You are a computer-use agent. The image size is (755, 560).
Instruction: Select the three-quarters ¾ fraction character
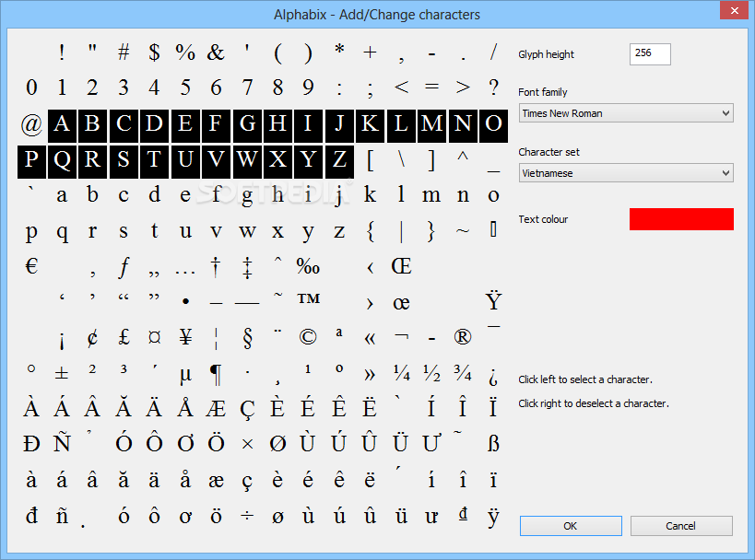[462, 373]
